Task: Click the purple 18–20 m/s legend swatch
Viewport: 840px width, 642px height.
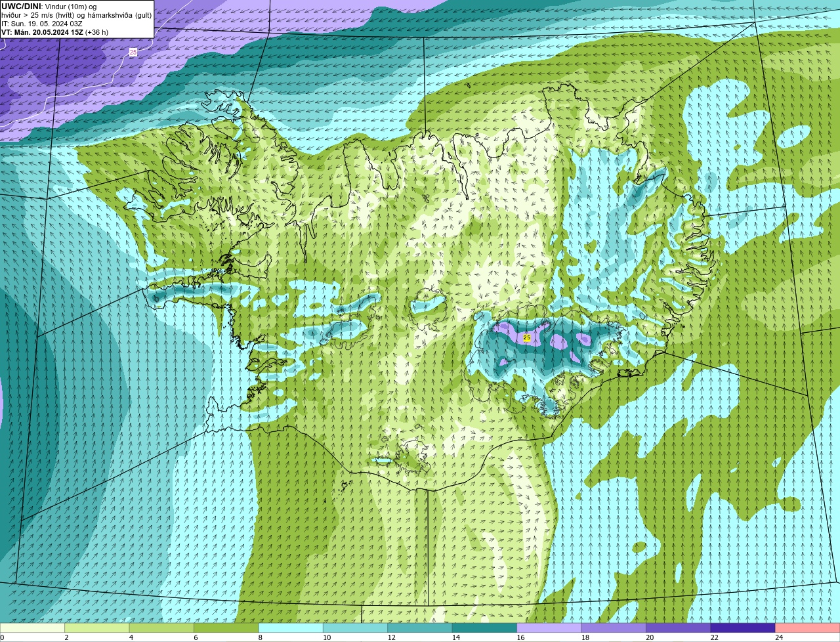Action: pyautogui.click(x=614, y=628)
